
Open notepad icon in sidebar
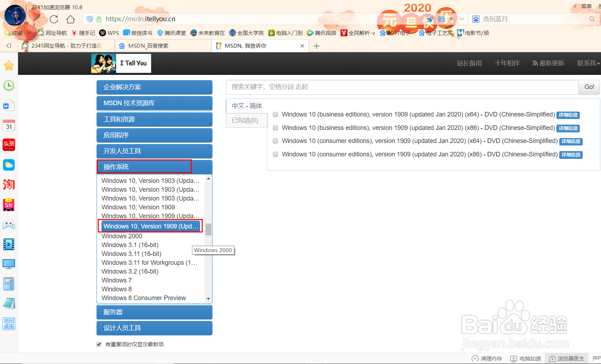click(9, 304)
